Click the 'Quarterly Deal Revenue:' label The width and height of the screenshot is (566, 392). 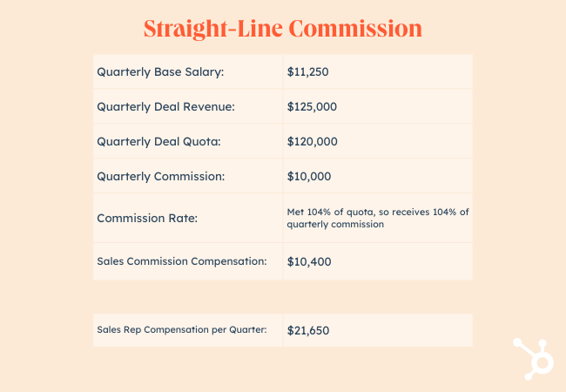[x=165, y=106]
